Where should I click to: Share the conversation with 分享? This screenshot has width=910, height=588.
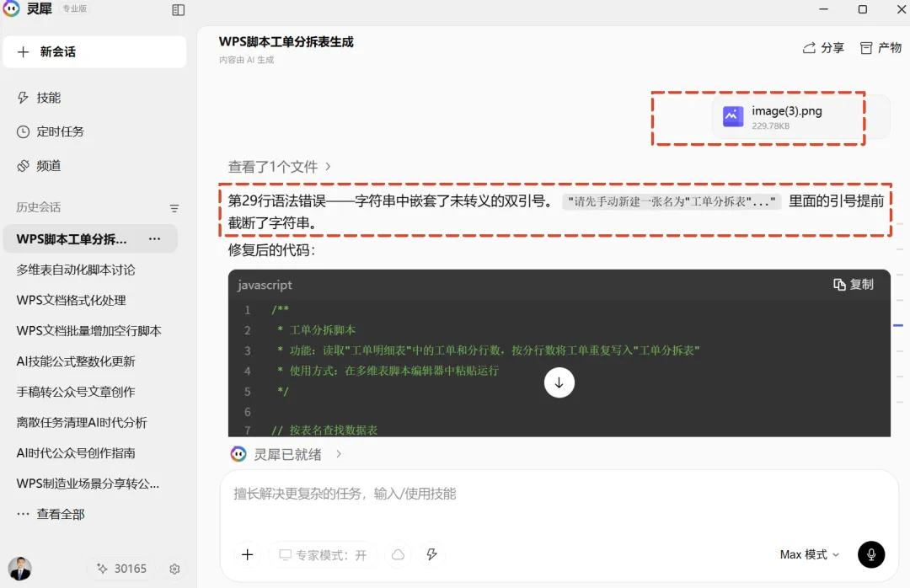(823, 48)
